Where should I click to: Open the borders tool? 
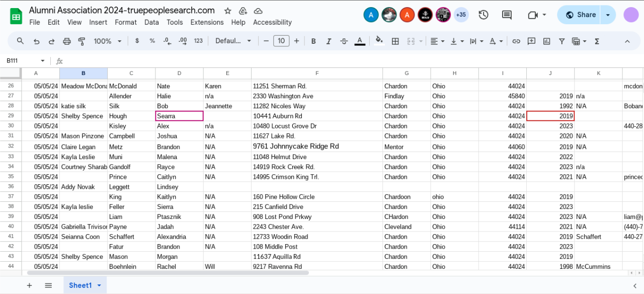(x=395, y=41)
